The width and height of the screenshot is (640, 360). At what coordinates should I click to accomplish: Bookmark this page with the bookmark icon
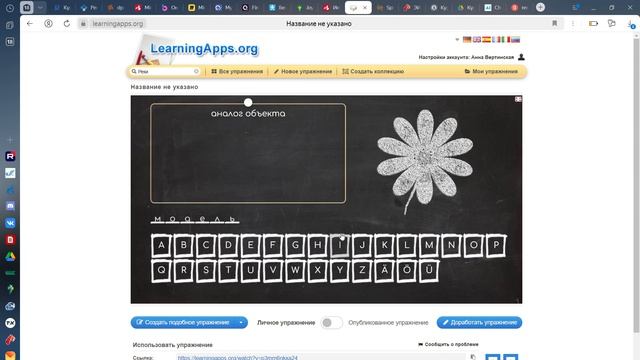tap(554, 24)
